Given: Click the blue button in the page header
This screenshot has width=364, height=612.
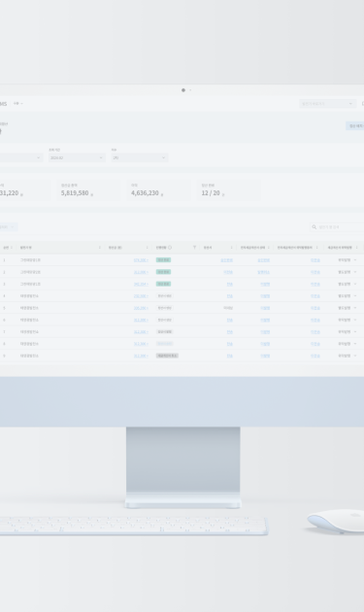Looking at the screenshot, I should (x=355, y=125).
